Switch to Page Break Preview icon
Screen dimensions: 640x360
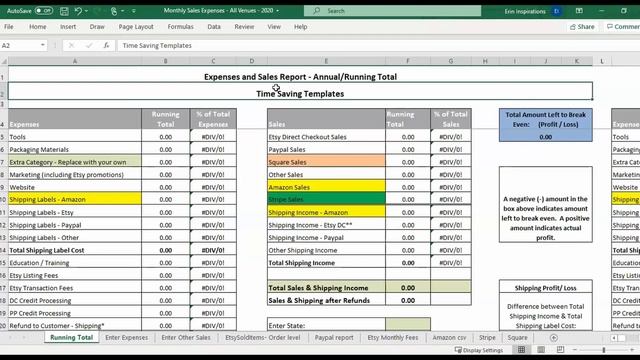pos(560,350)
